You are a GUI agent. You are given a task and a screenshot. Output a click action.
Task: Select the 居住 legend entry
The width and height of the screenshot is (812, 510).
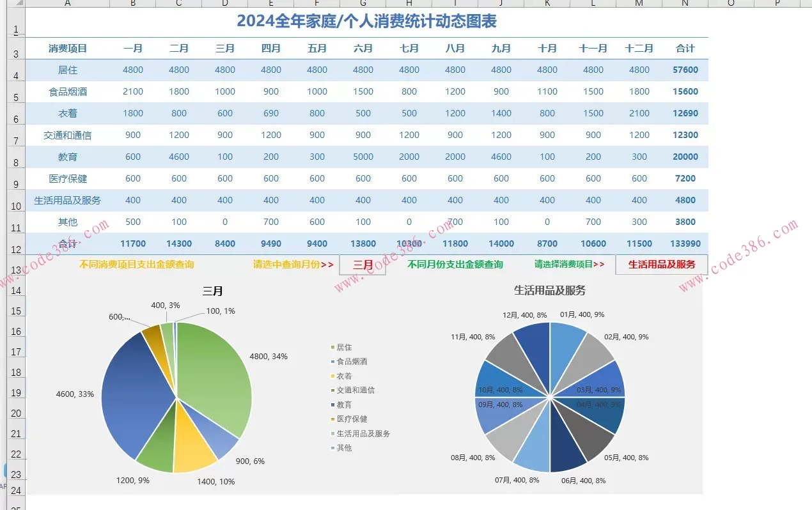tap(341, 348)
